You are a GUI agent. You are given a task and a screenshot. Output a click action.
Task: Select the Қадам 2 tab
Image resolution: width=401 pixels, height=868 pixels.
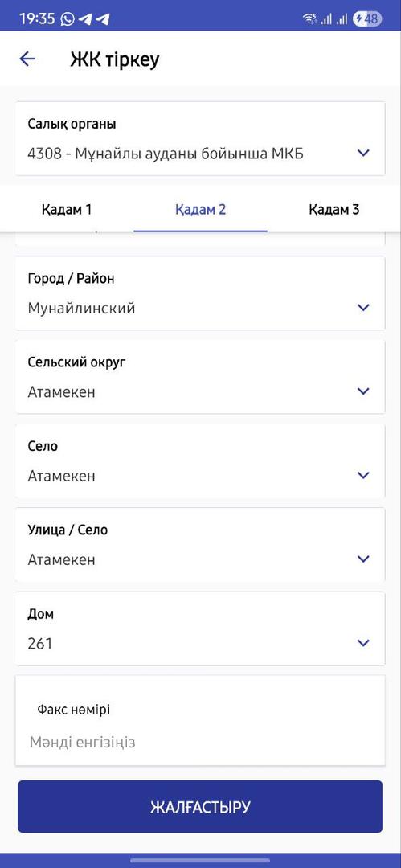point(201,209)
